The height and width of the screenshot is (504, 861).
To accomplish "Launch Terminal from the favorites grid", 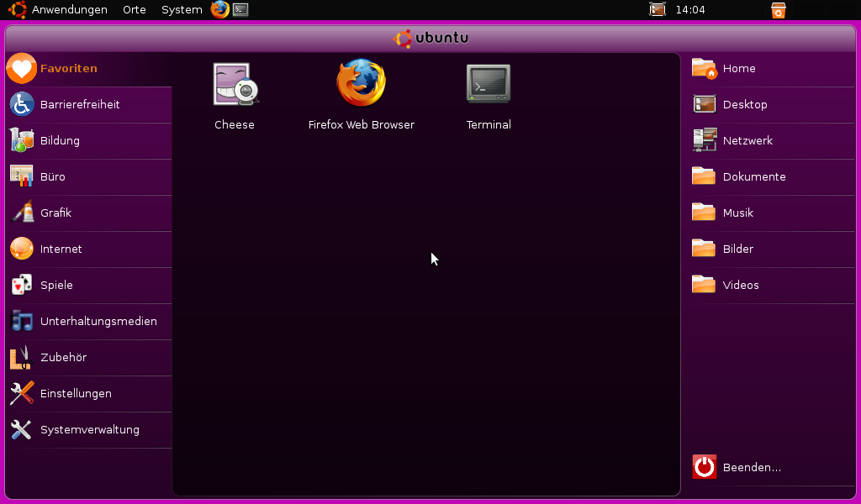I will (x=489, y=96).
